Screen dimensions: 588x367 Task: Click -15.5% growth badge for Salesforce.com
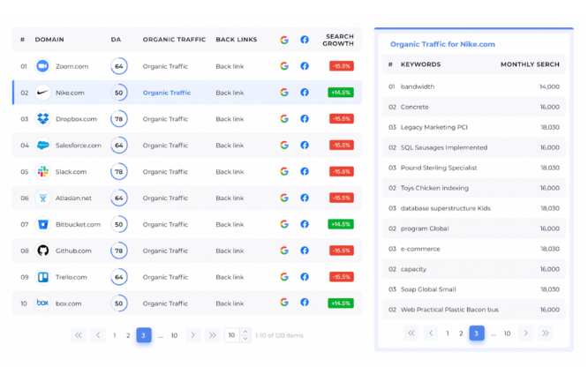(x=342, y=145)
